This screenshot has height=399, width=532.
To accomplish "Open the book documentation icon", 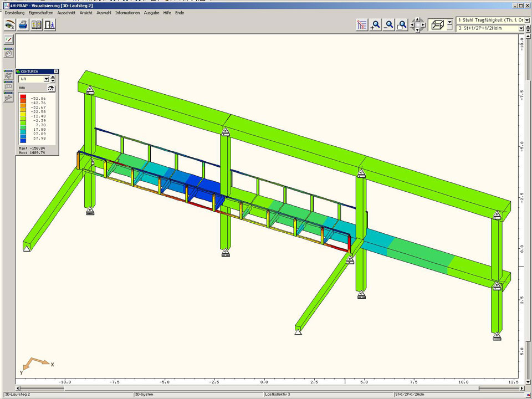I will pyautogui.click(x=36, y=25).
